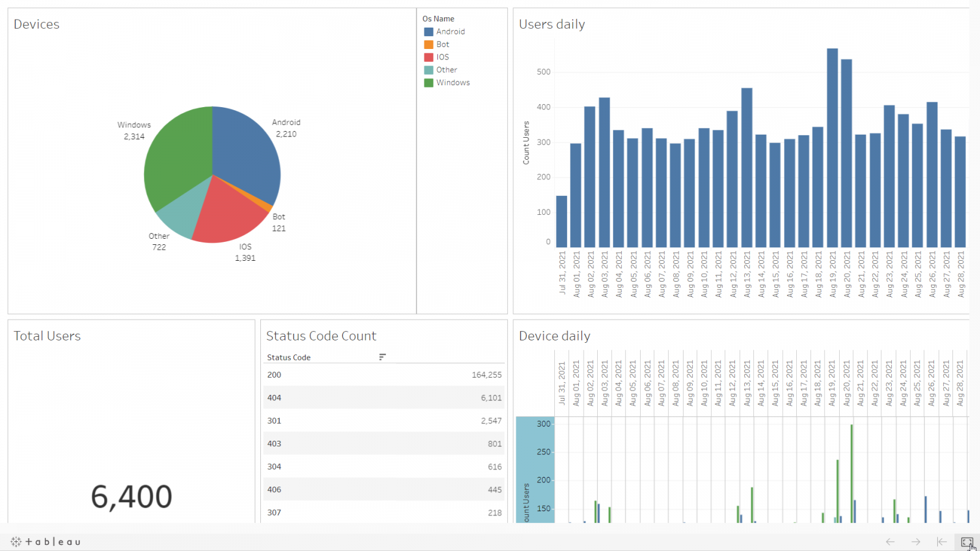Viewport: 980px width, 551px height.
Task: Click the Status Code column header
Action: coord(288,358)
